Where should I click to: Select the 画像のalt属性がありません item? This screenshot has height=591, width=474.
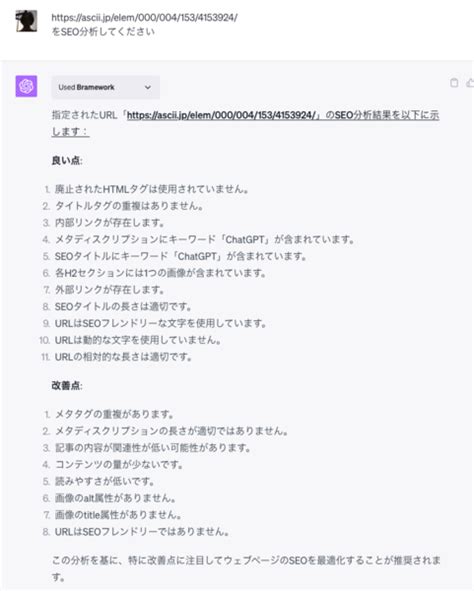click(x=115, y=498)
